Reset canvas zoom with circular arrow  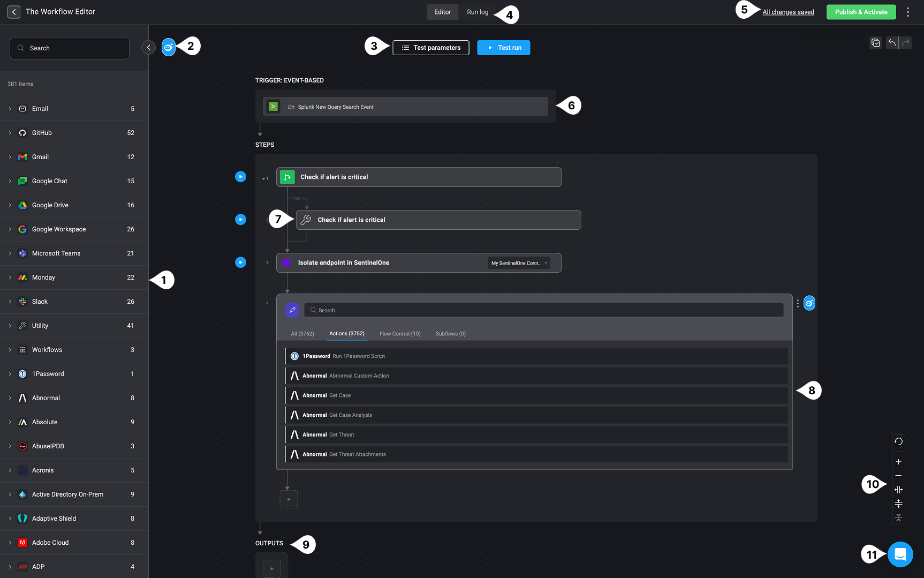[x=898, y=441]
